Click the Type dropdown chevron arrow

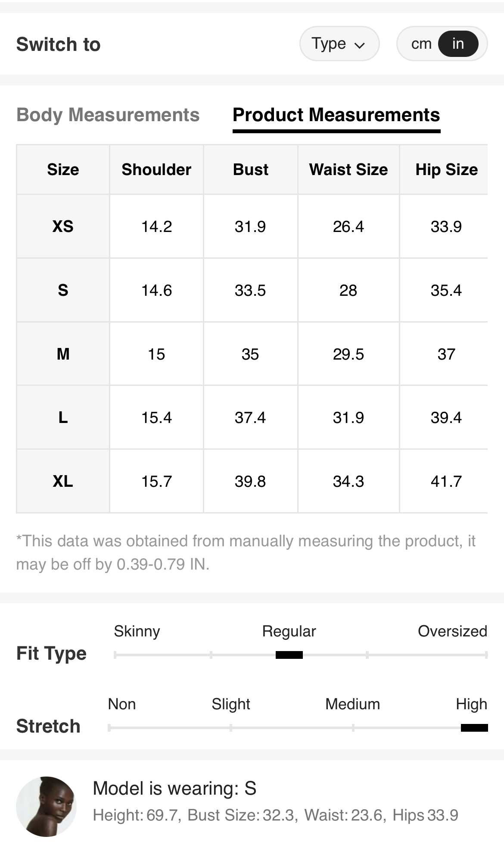359,45
